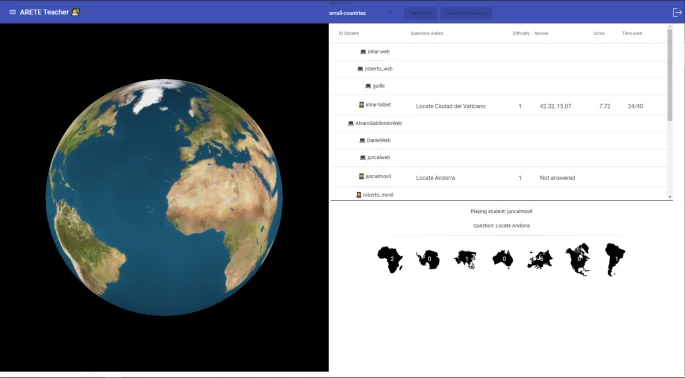Viewport: 685px width, 378px height.
Task: Click the Score column header
Action: click(x=599, y=33)
